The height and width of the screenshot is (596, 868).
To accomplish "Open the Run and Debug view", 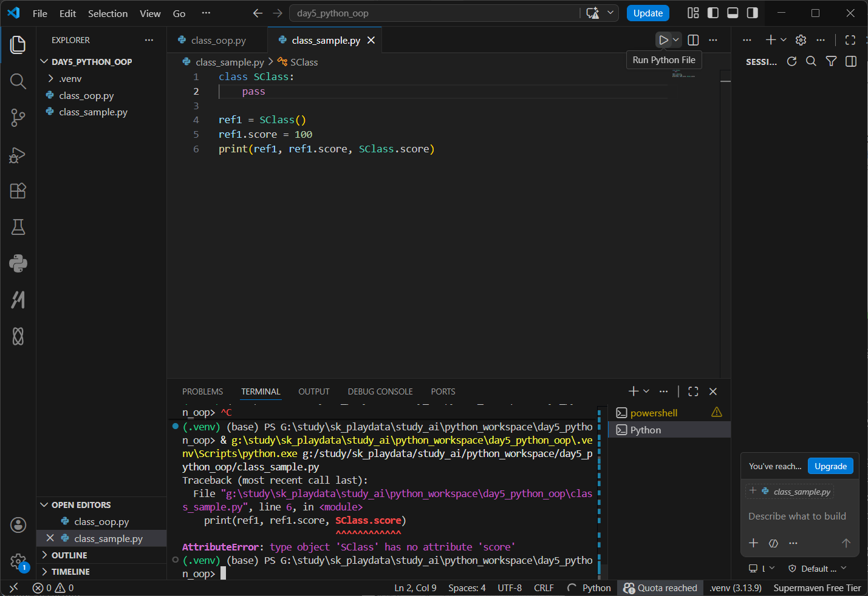I will coord(18,155).
